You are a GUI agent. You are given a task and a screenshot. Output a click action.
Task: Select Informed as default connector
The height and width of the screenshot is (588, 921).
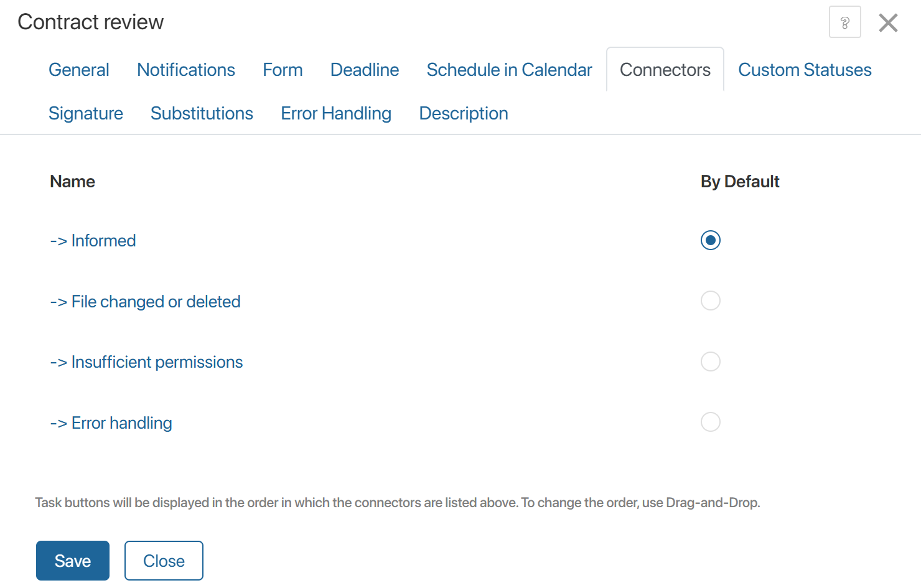710,240
